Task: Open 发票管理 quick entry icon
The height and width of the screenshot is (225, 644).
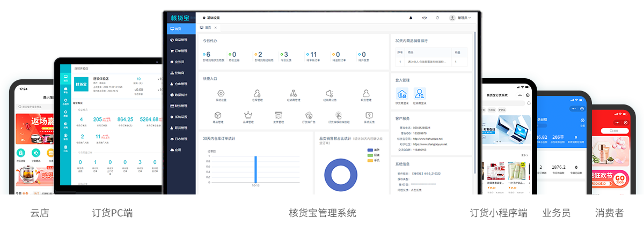Action: pyautogui.click(x=278, y=115)
